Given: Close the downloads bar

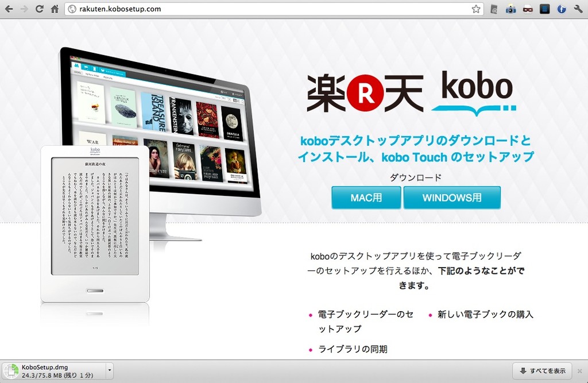Looking at the screenshot, I should (x=580, y=370).
